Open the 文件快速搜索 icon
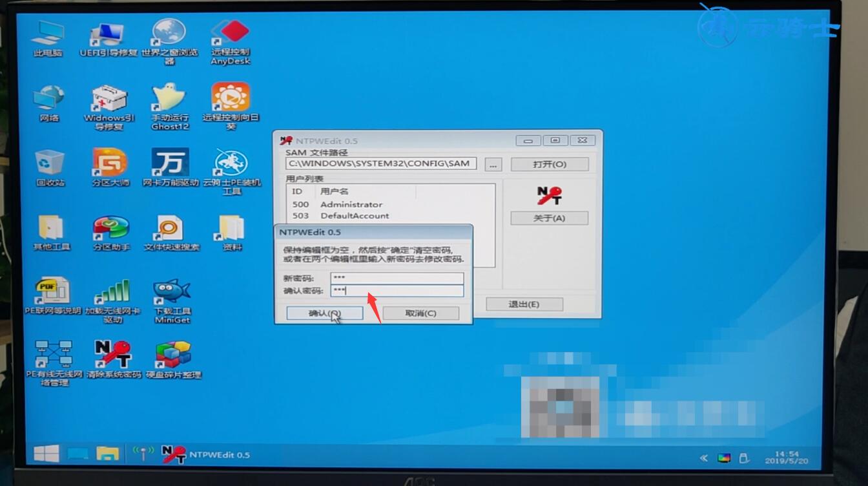 click(x=171, y=233)
